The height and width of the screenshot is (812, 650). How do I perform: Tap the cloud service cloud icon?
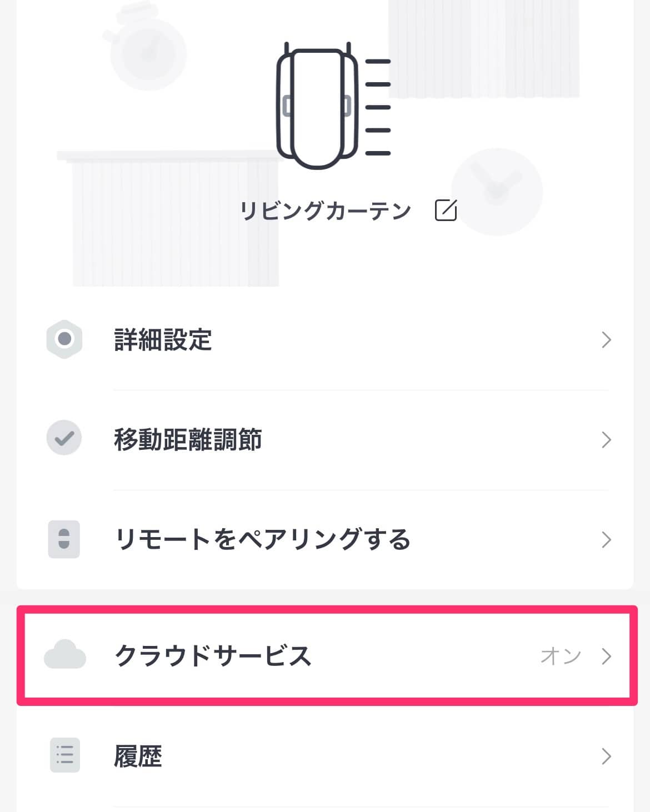point(65,654)
